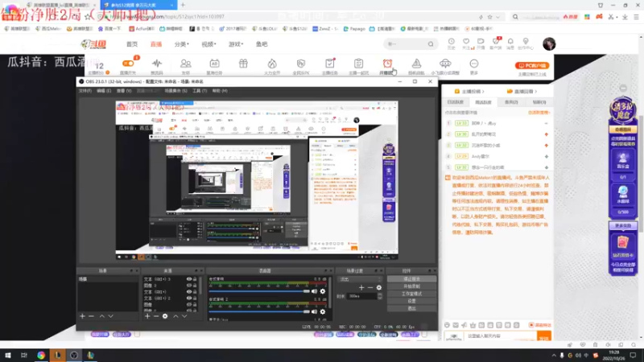Image resolution: width=644 pixels, height=362 pixels.
Task: Open OBS 帮助(H) menu
Action: 220,91
